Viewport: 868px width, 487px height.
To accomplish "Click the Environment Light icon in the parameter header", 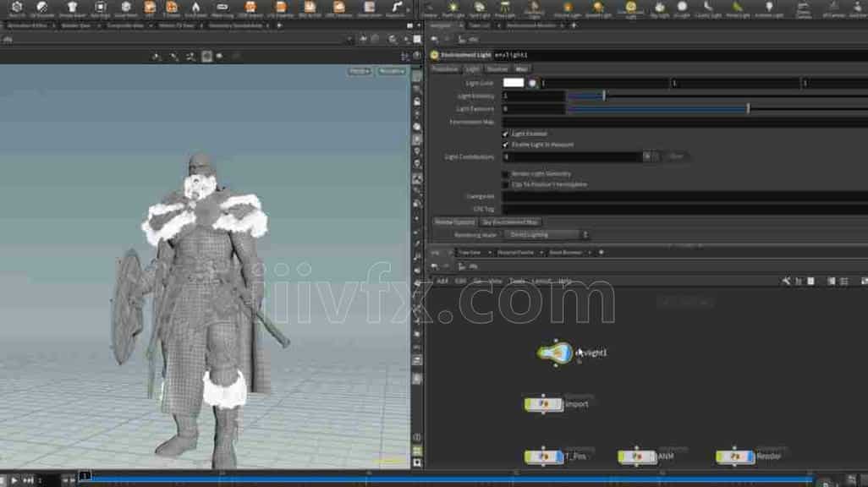I will point(435,55).
